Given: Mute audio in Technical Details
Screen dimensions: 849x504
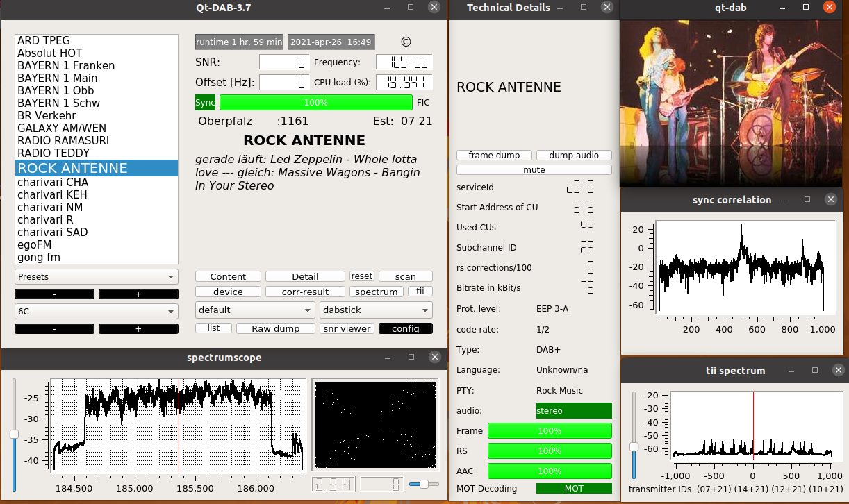Looking at the screenshot, I should pos(534,170).
